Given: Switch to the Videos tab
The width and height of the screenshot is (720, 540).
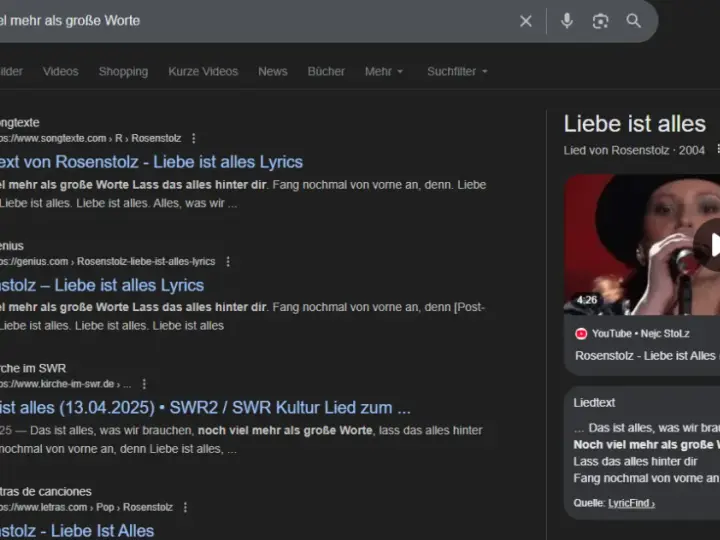Looking at the screenshot, I should pyautogui.click(x=61, y=71).
